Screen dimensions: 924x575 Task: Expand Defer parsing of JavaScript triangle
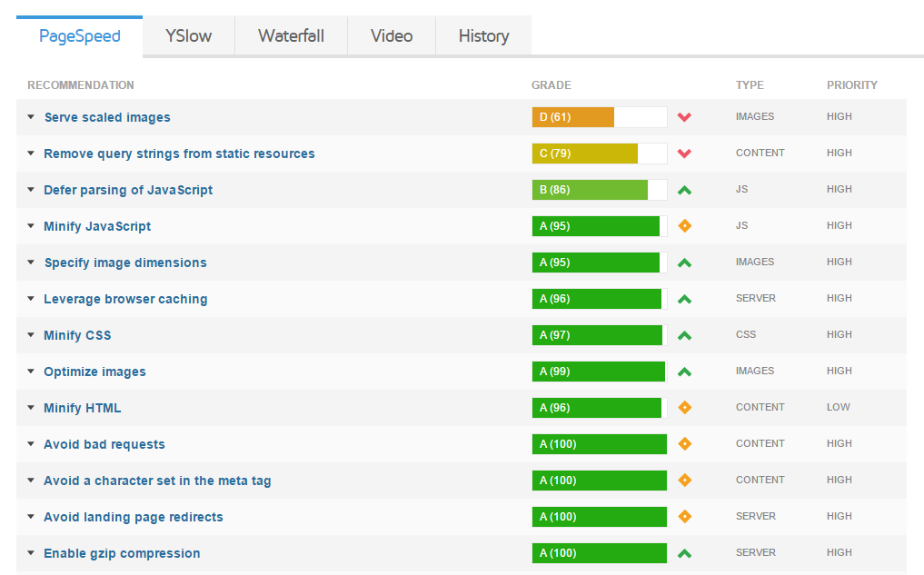[x=31, y=190]
